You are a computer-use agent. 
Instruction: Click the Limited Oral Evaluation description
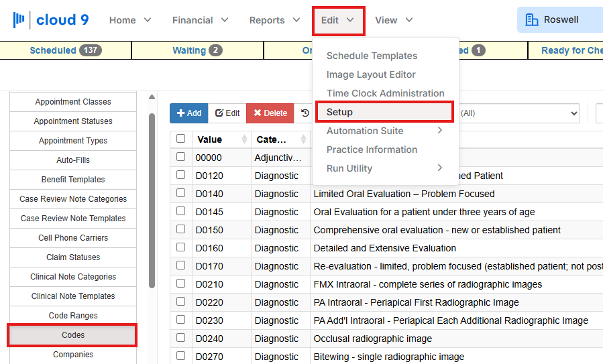point(404,194)
